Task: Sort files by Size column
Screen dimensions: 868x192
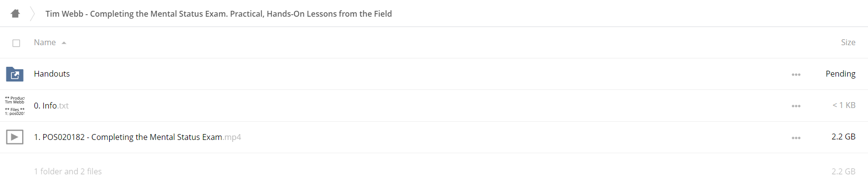Action: coord(848,43)
